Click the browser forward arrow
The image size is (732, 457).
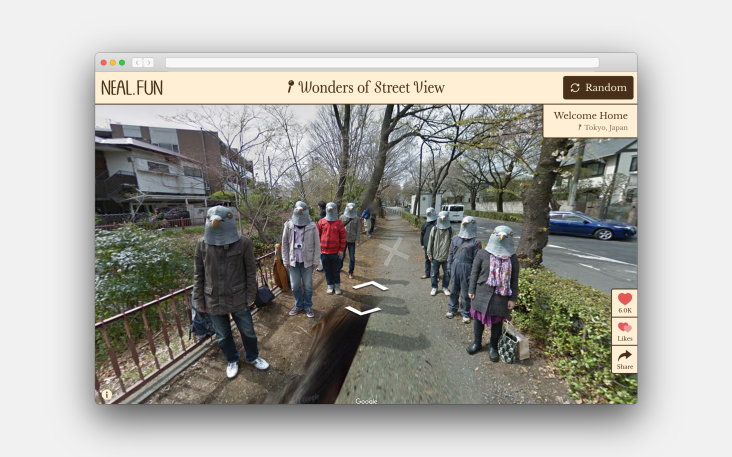148,63
